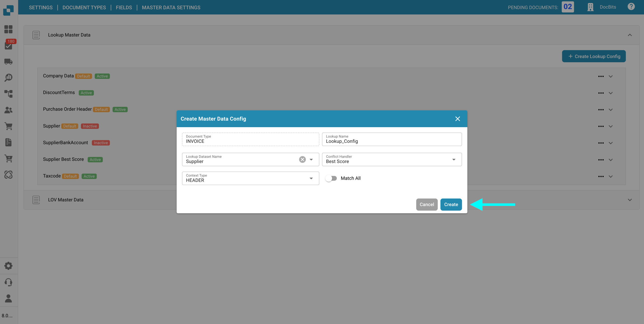This screenshot has width=644, height=324.
Task: Expand the LOV Master Data section
Action: 629,200
